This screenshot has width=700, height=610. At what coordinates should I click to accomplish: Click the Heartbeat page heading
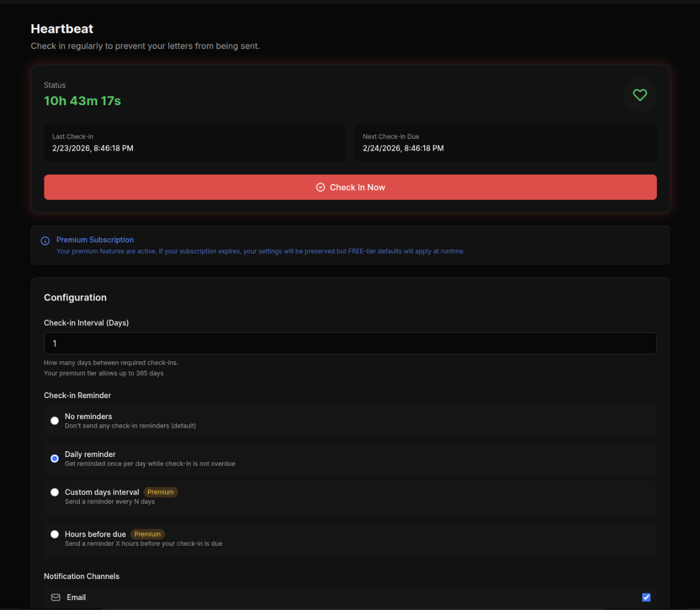pyautogui.click(x=61, y=28)
